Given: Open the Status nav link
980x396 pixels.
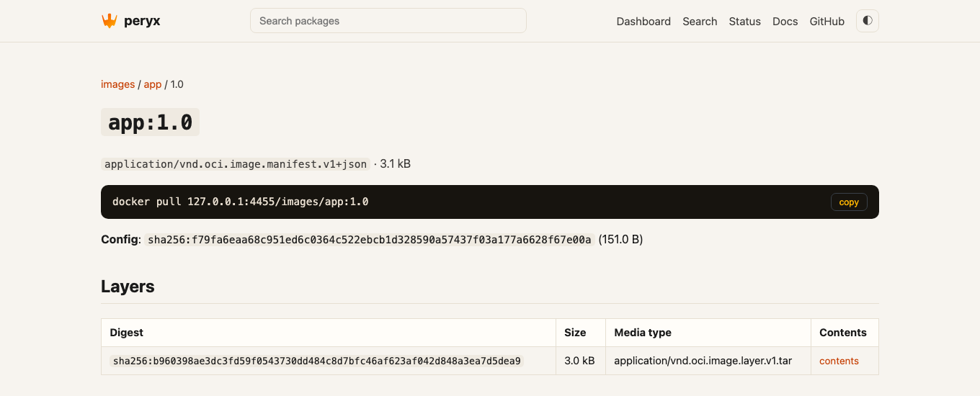Looking at the screenshot, I should tap(745, 22).
